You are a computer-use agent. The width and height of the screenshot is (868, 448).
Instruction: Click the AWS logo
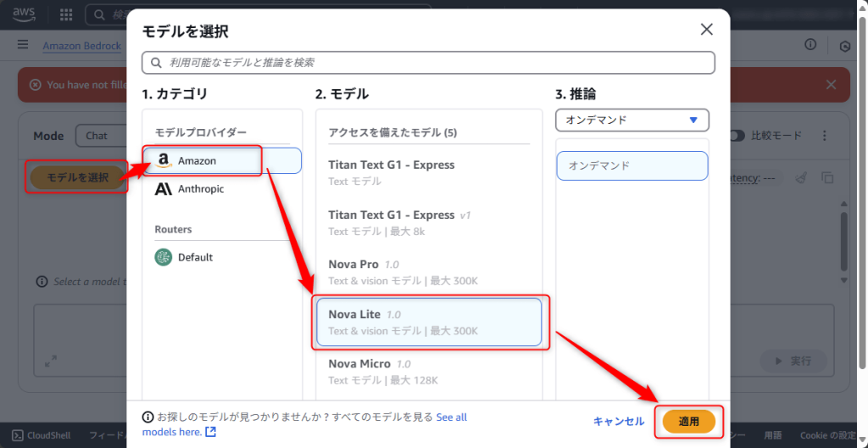coord(25,13)
